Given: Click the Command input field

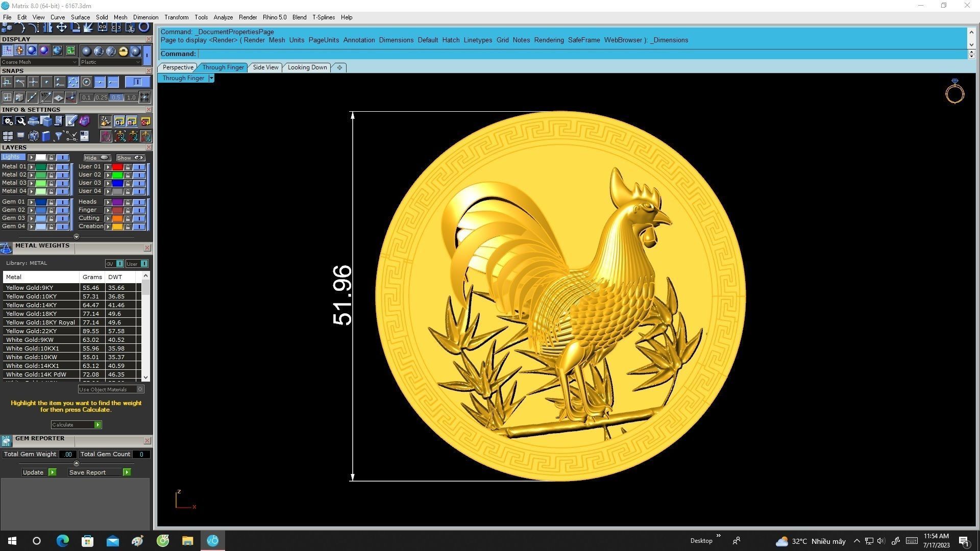Looking at the screenshot, I should coord(582,54).
